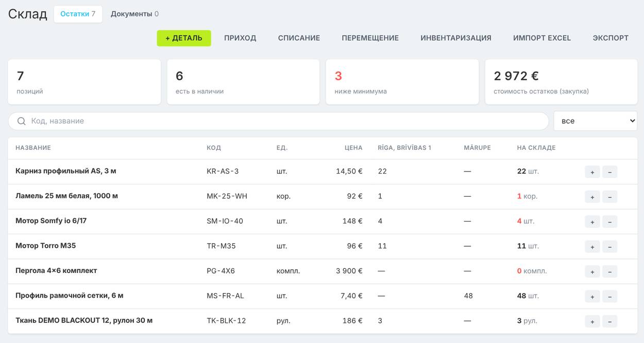Increase stock for Ламель 25 мм белая
This screenshot has height=343, width=644.
(x=592, y=197)
